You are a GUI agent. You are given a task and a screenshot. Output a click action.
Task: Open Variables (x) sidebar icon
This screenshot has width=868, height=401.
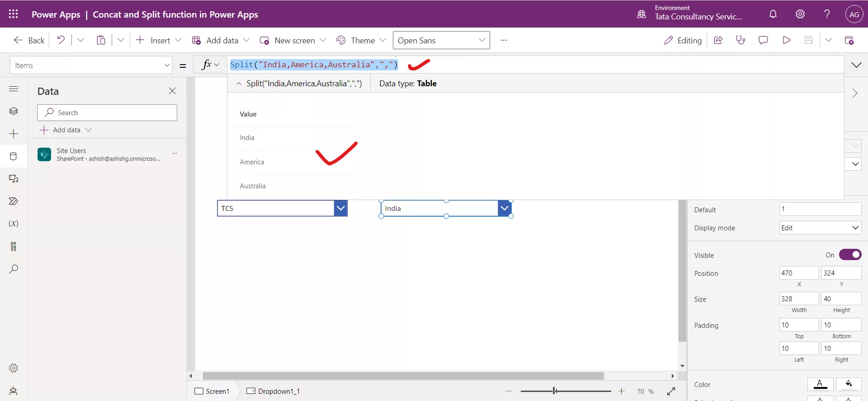coord(14,224)
